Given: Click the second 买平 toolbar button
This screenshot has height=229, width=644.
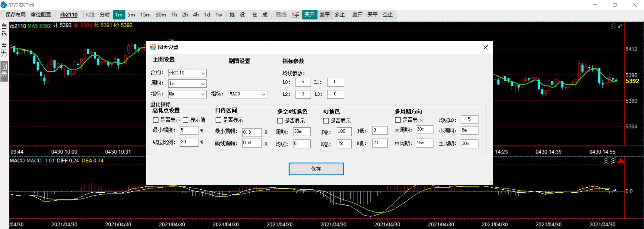Looking at the screenshot, I should [x=372, y=15].
